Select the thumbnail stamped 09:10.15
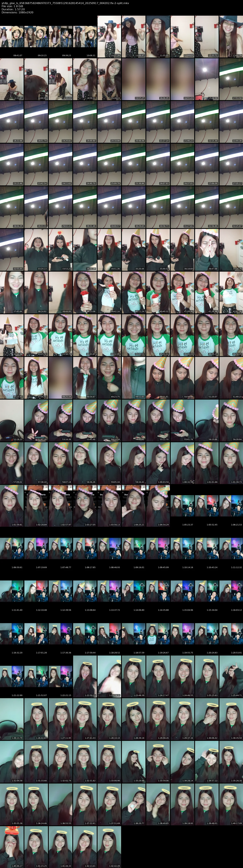This screenshot has height=868, width=243. tap(36, 36)
